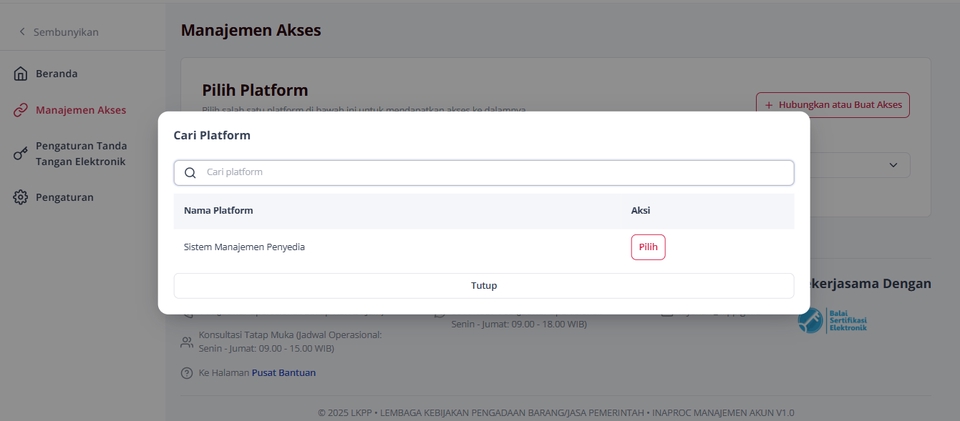Viewport: 960px width, 421px height.
Task: Click the Konsultasi Tatap Muka people icon
Action: [187, 342]
